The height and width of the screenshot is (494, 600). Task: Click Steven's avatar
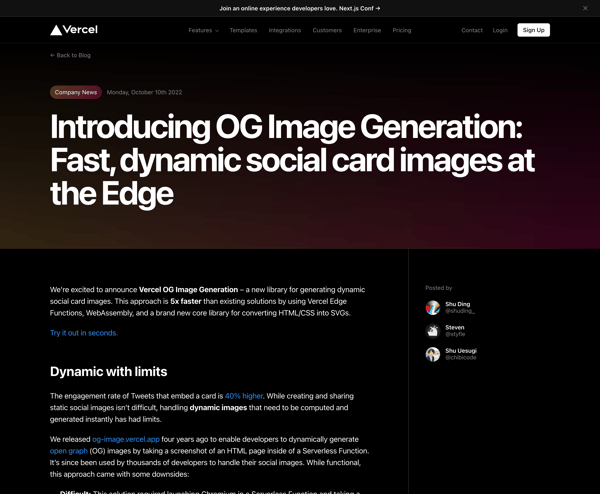point(433,331)
